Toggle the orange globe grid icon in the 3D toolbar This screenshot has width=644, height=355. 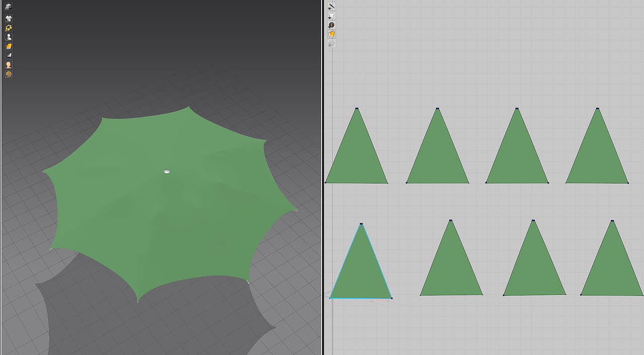coord(9,74)
